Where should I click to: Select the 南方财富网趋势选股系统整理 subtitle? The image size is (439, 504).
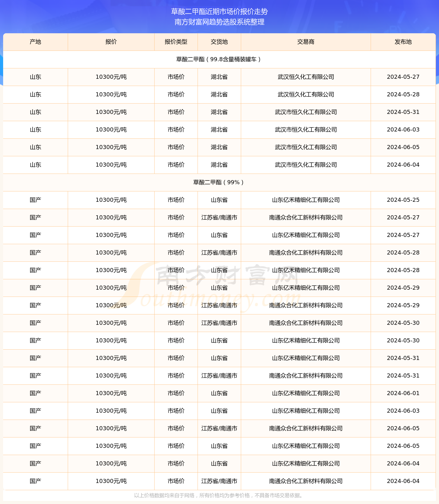pyautogui.click(x=219, y=22)
